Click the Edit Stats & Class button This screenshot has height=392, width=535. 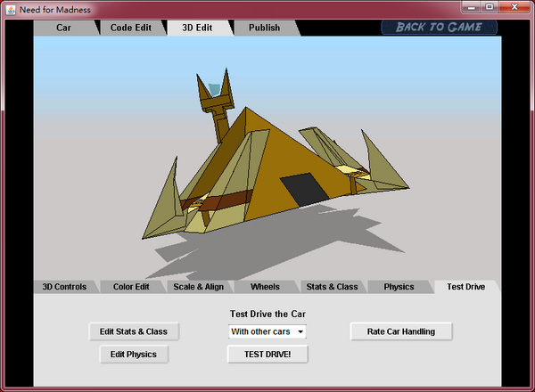coord(134,331)
